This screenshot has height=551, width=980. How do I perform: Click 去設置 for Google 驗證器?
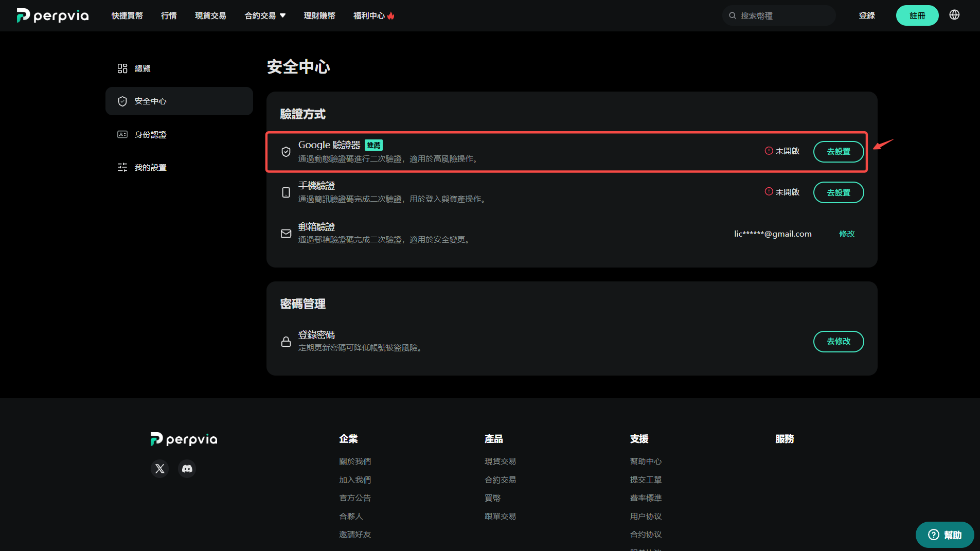(x=839, y=152)
